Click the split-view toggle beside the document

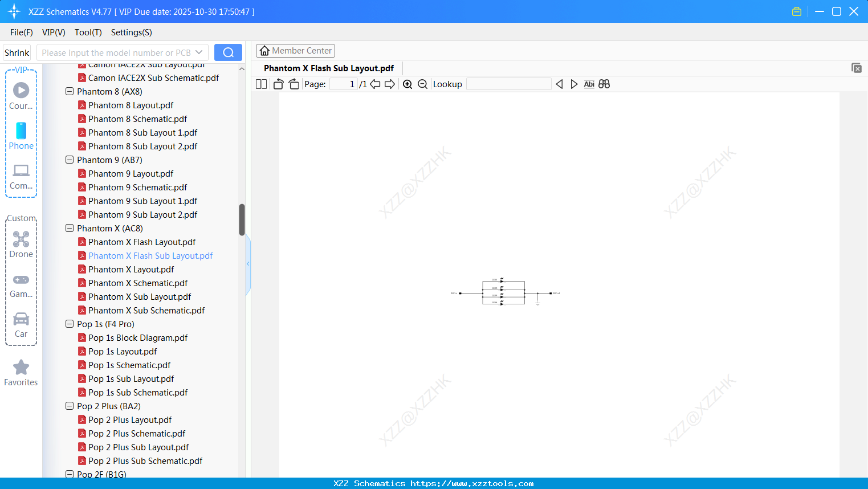(x=248, y=263)
